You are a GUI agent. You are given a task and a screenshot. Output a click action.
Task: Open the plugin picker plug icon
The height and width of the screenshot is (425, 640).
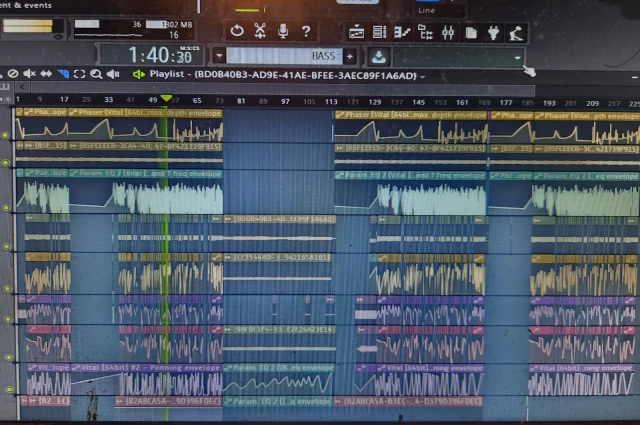pos(493,33)
